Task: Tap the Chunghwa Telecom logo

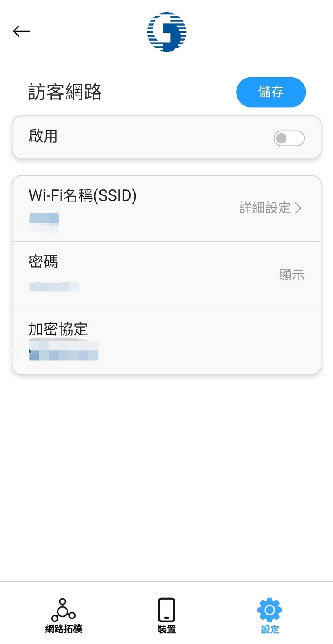Action: coord(166,32)
